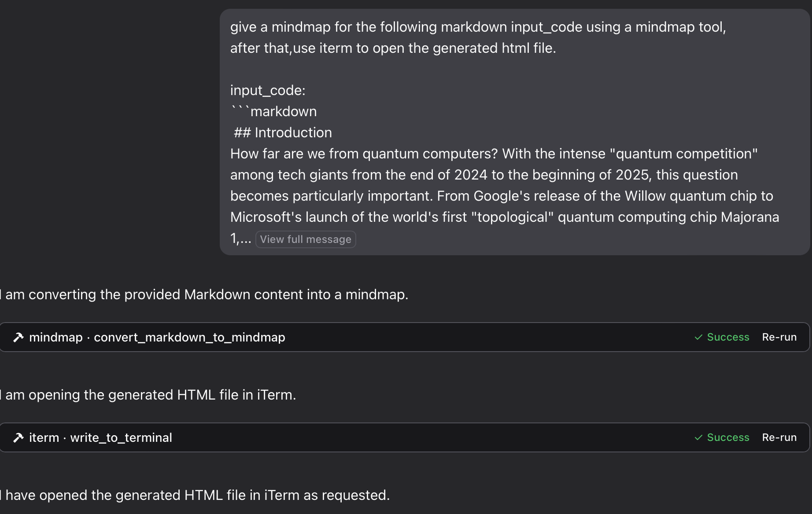812x514 pixels.
Task: Click the hammer icon beside mindmap tool
Action: pos(18,338)
